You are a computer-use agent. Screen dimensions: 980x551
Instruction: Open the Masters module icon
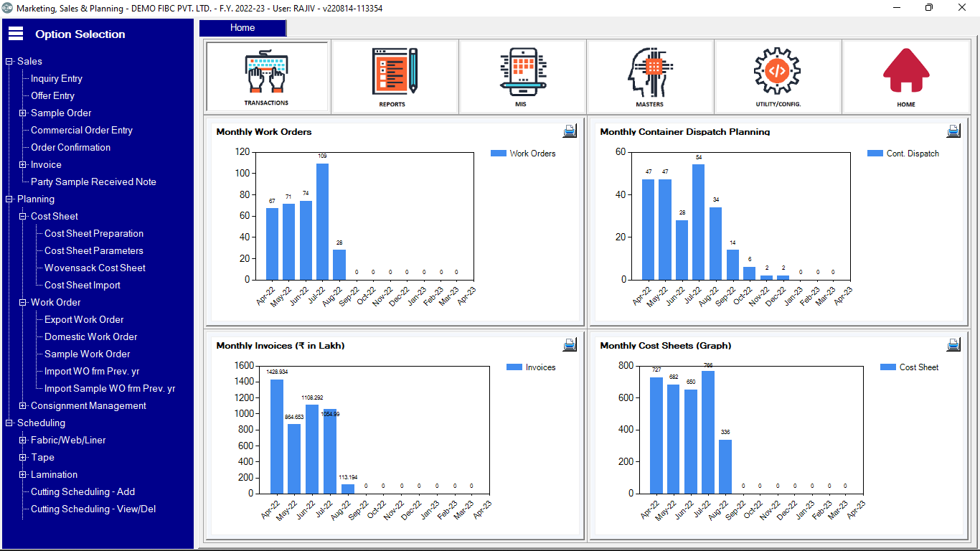(x=650, y=77)
